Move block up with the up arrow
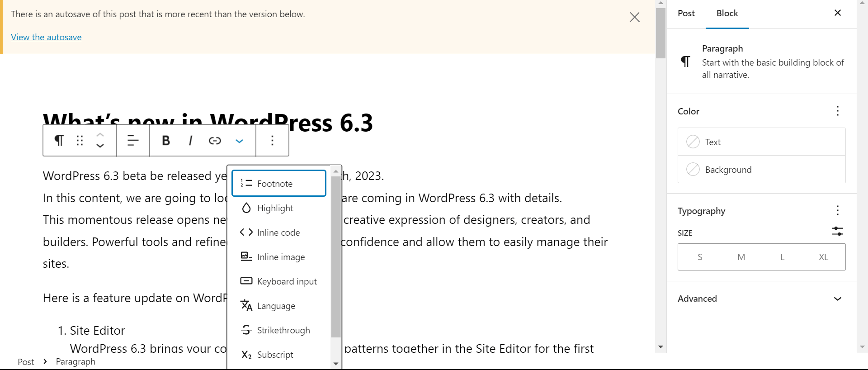 (100, 135)
